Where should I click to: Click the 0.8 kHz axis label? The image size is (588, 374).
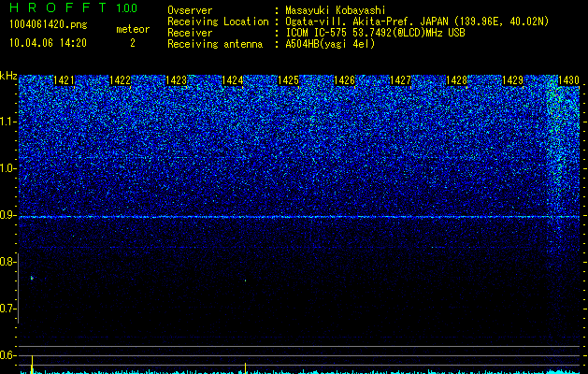pyautogui.click(x=7, y=262)
